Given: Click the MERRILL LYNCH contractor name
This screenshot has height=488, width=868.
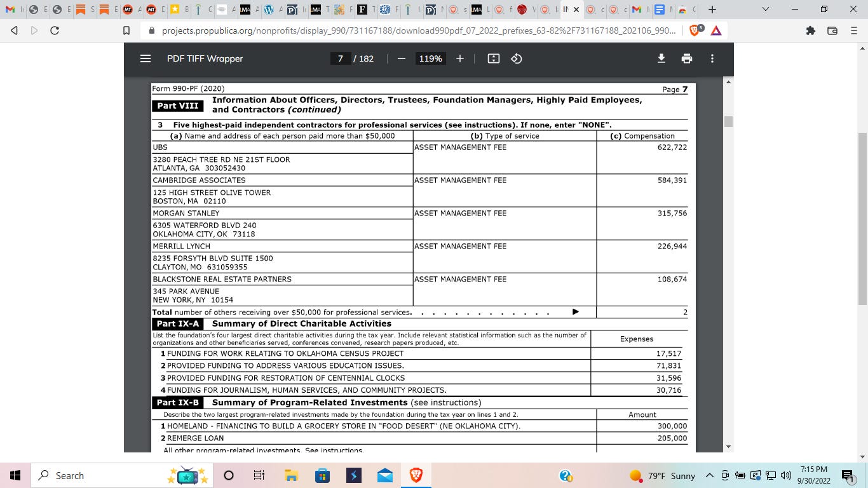Looking at the screenshot, I should coord(181,246).
